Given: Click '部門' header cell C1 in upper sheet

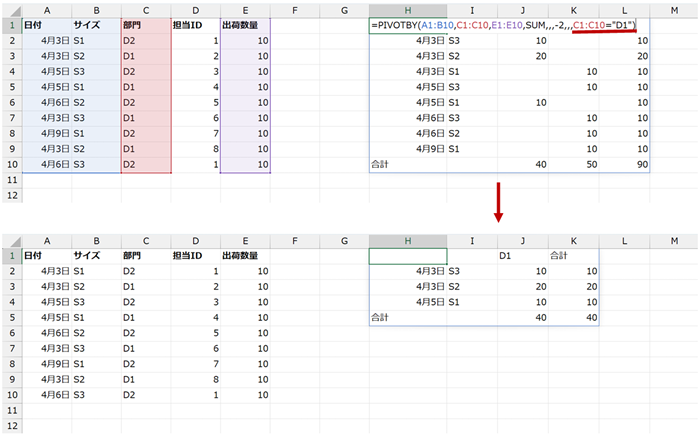Looking at the screenshot, I should [x=146, y=25].
